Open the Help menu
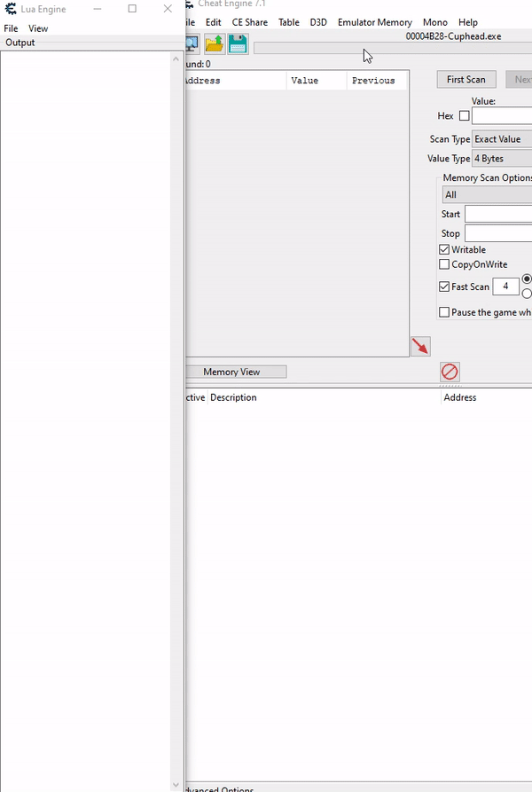532x792 pixels. (x=468, y=22)
